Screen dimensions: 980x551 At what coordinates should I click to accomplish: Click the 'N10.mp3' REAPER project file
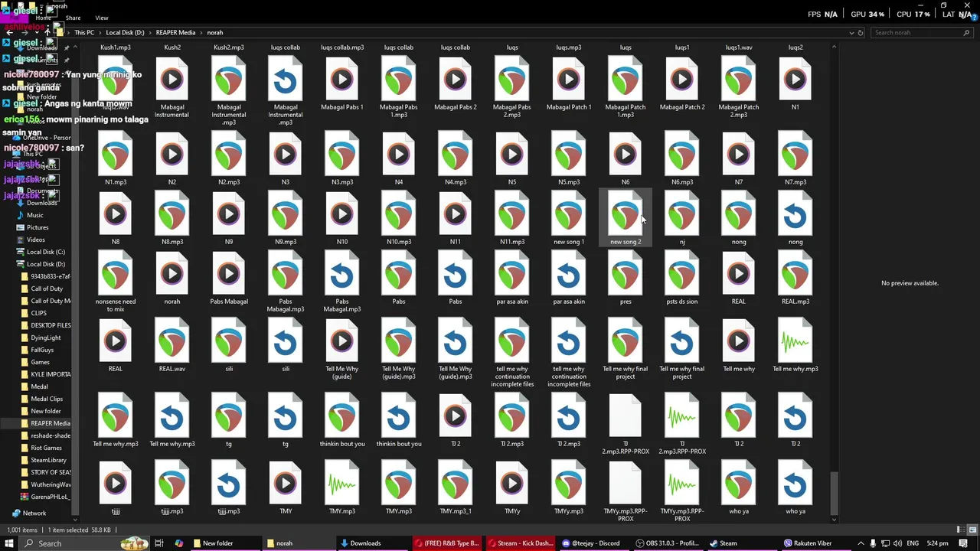coord(399,219)
